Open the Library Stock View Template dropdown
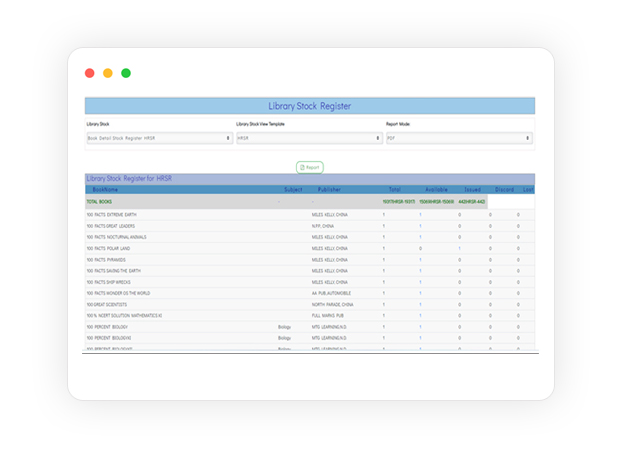622x450 pixels. pos(309,138)
